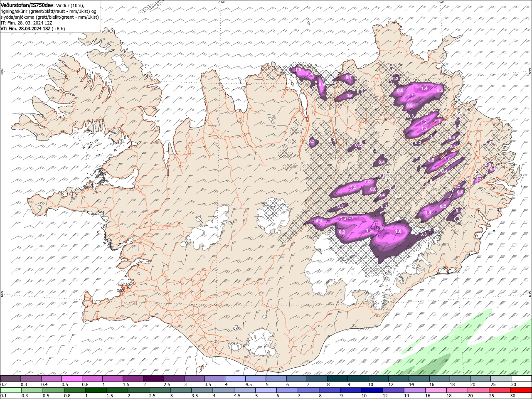This screenshot has height=399, width=532.
Task: Select upper legend swatch starting at 20
Action: tap(480, 379)
